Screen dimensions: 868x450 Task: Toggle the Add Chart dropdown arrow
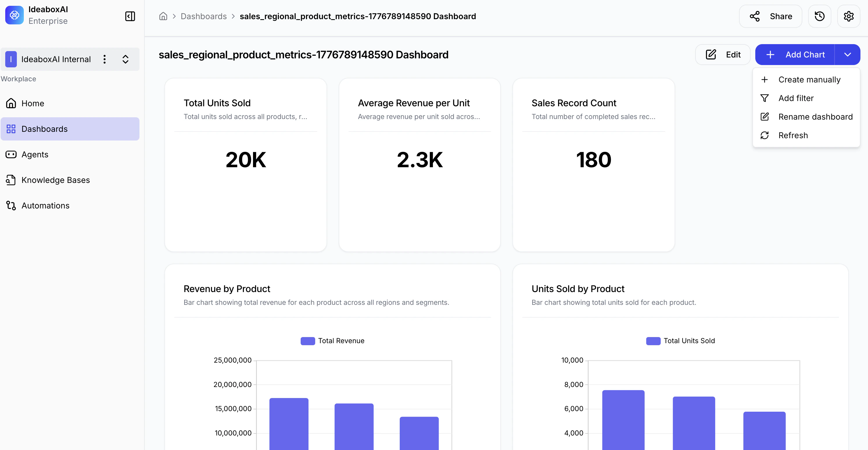[x=847, y=55]
